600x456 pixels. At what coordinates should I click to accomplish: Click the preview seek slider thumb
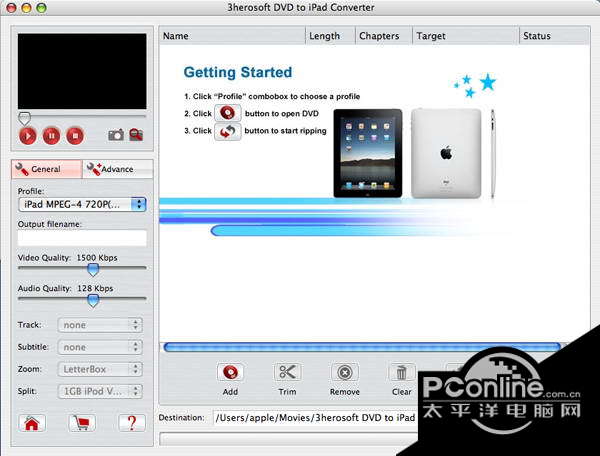[24, 118]
